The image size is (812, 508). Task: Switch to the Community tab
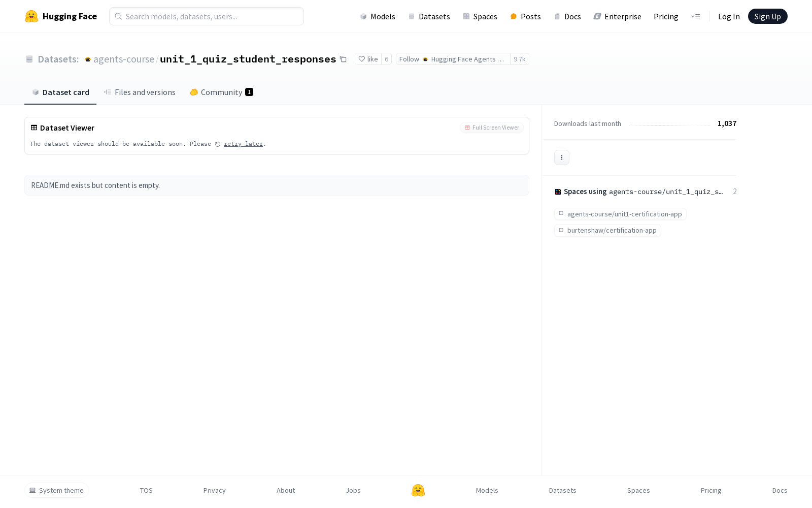[x=221, y=92]
